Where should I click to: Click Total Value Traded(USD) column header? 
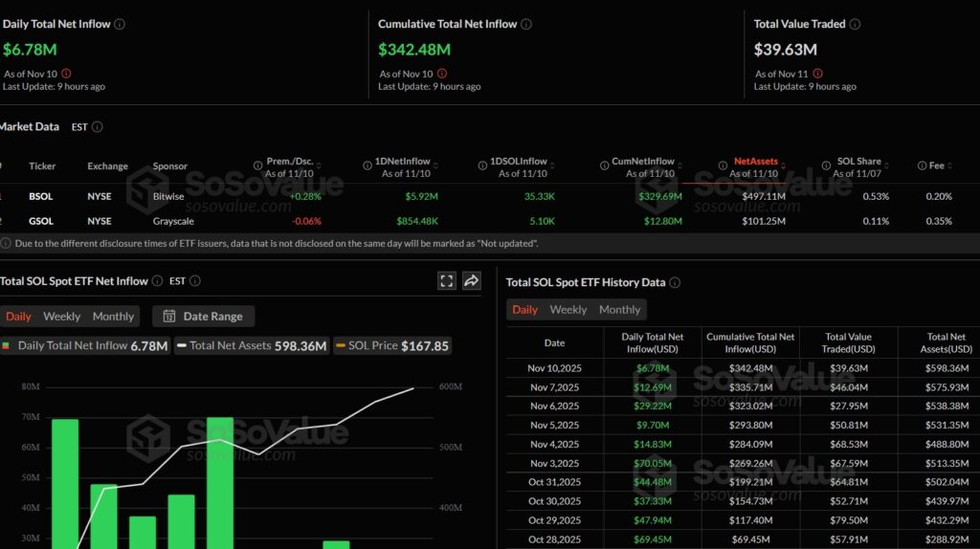coord(848,343)
